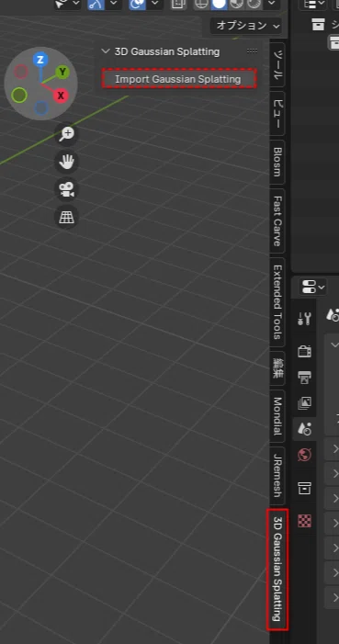Click the X axis on the navigation gizmo

coord(61,96)
